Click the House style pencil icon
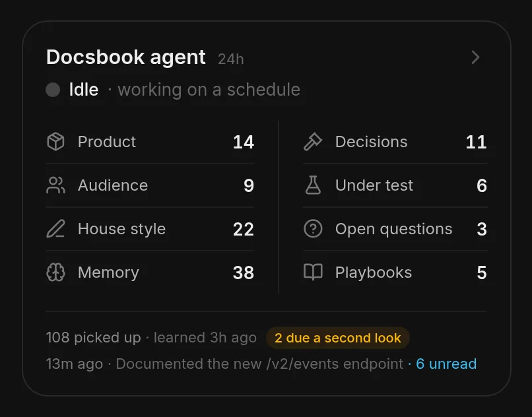 coord(55,229)
